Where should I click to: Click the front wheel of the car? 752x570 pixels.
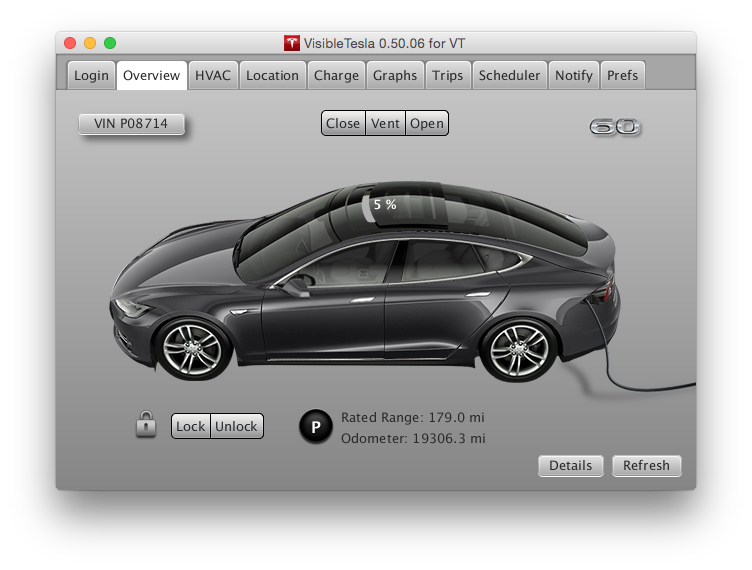tap(193, 349)
